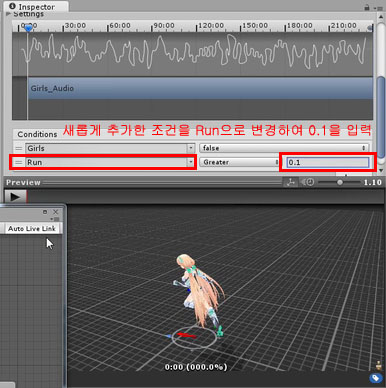This screenshot has height=388, width=386.
Task: Maximize the small Animator floating window
Action: [x=45, y=212]
